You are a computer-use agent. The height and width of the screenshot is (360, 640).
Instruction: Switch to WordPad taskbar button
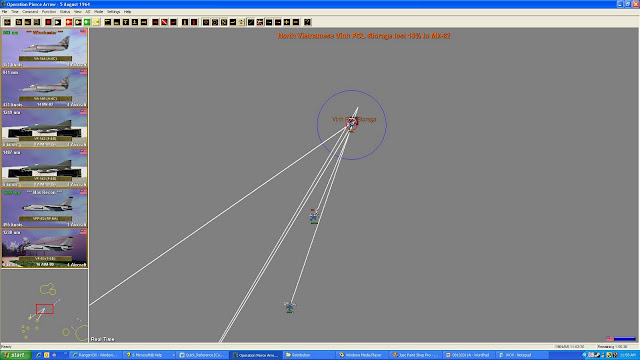pyautogui.click(x=468, y=355)
